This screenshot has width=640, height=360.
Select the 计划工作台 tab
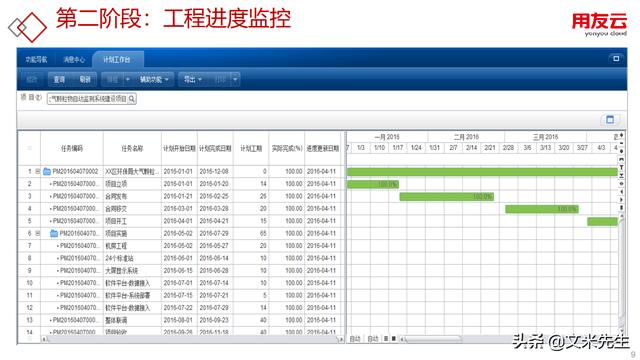pos(117,60)
